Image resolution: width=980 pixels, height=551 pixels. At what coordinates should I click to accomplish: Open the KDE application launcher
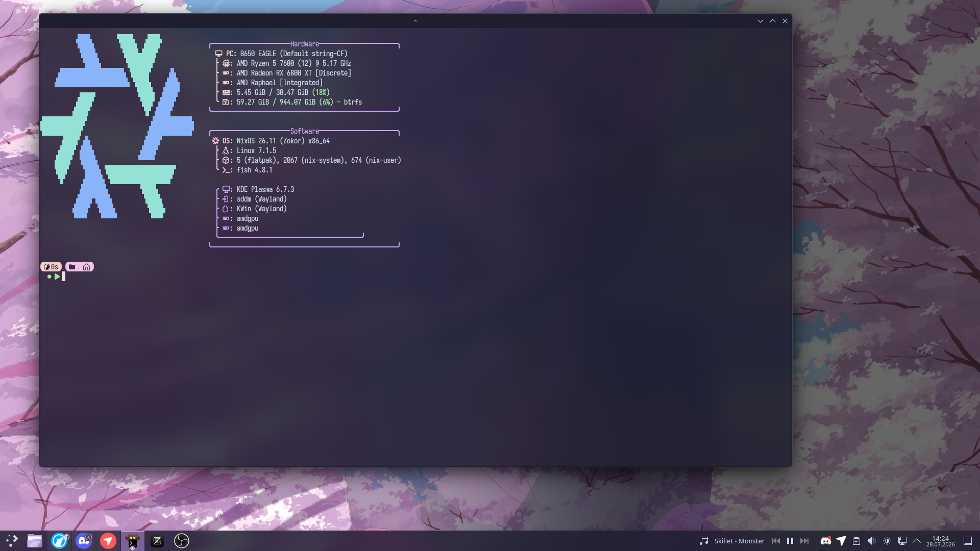[x=12, y=541]
